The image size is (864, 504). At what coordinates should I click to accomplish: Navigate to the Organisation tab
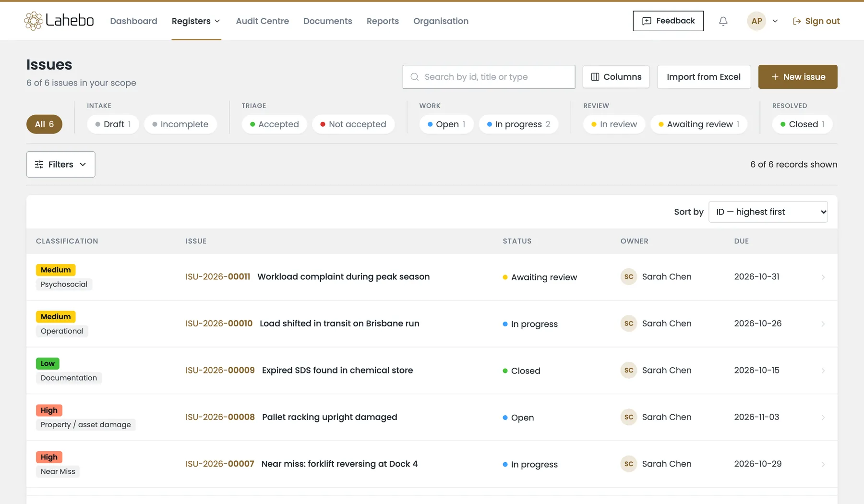click(x=441, y=21)
